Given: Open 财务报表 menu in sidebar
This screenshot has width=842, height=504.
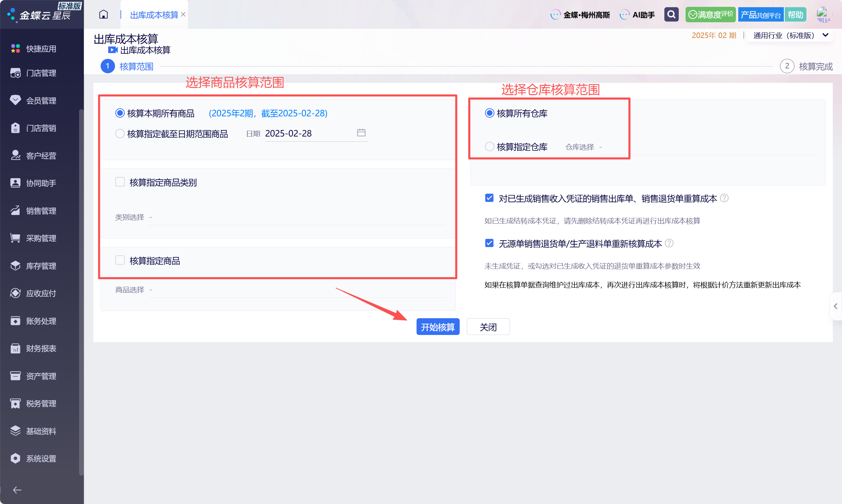Looking at the screenshot, I should [x=41, y=348].
